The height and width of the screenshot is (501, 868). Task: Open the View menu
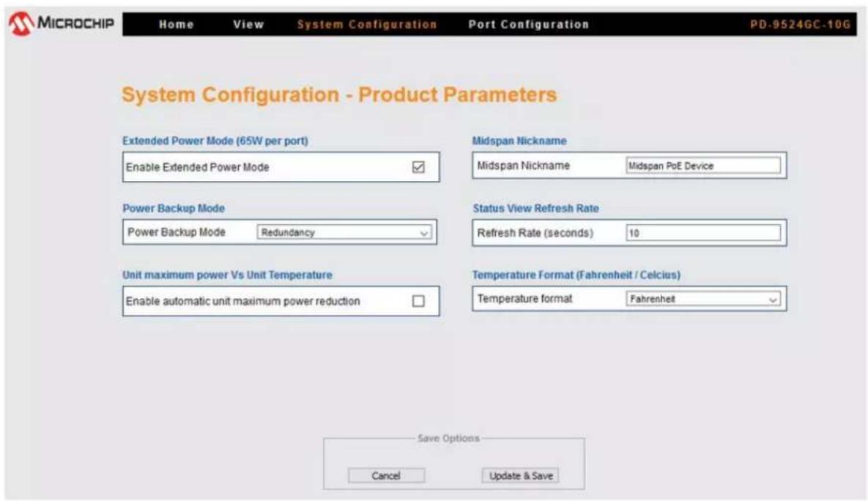[248, 24]
